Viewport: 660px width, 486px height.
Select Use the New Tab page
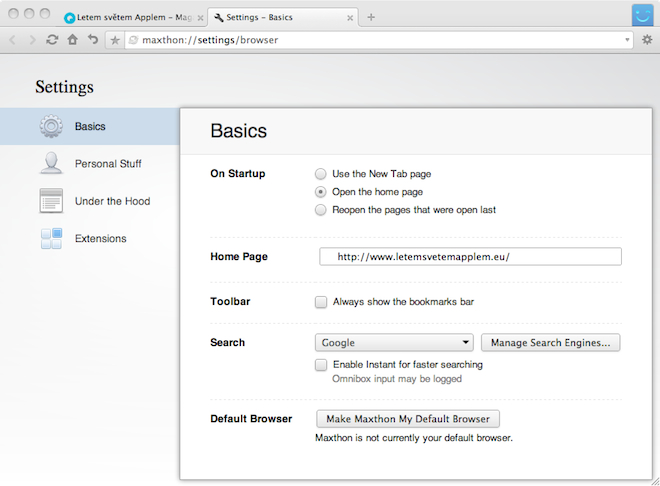pyautogui.click(x=321, y=174)
